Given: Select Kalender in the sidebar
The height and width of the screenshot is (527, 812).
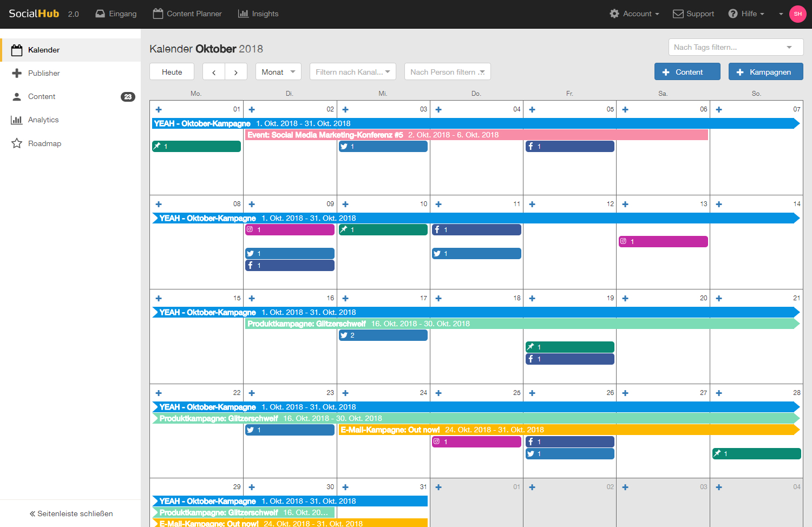Looking at the screenshot, I should click(x=70, y=50).
